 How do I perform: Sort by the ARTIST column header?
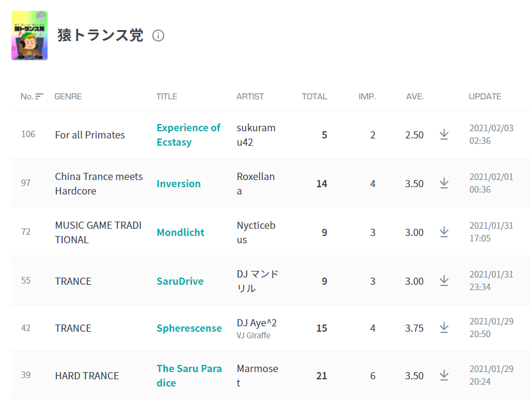pos(250,96)
